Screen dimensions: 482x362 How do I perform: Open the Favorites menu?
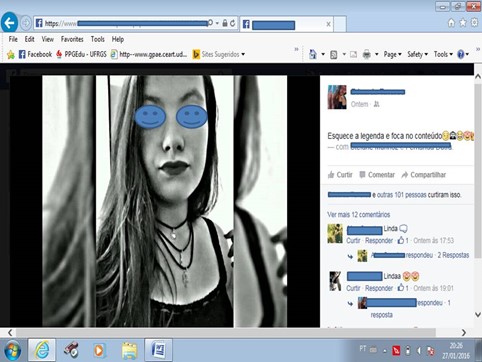72,39
